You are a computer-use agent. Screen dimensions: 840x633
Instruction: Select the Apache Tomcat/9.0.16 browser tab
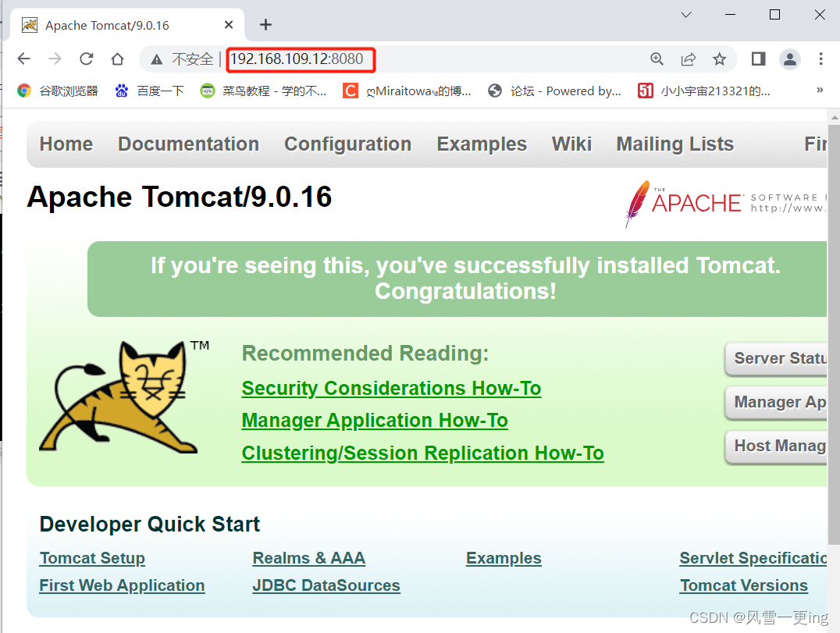click(x=127, y=25)
